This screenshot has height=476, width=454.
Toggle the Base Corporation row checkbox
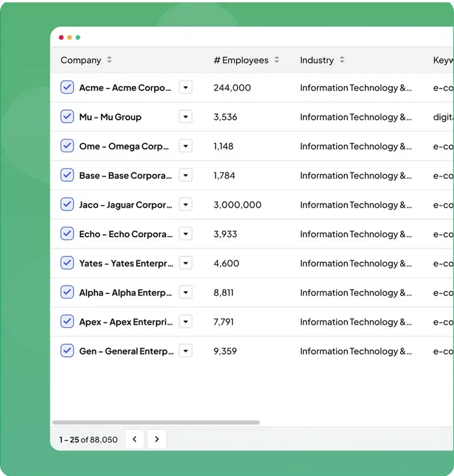click(x=67, y=175)
